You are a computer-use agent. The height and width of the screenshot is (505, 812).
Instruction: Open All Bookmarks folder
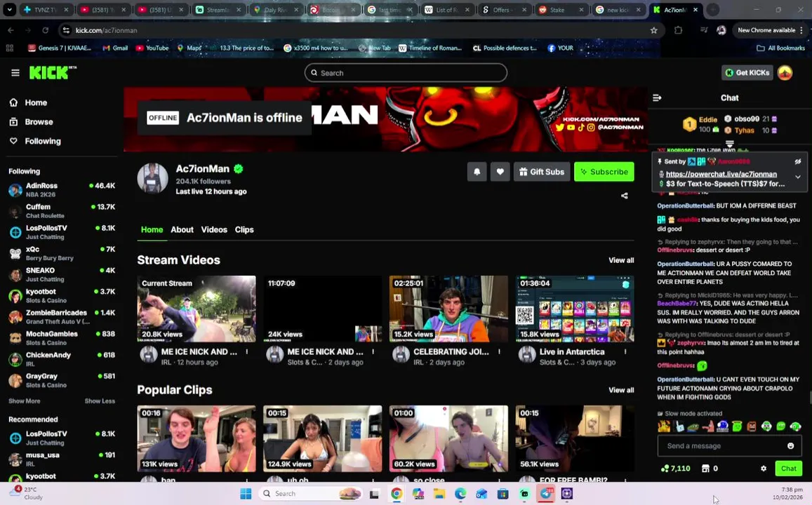(x=780, y=48)
